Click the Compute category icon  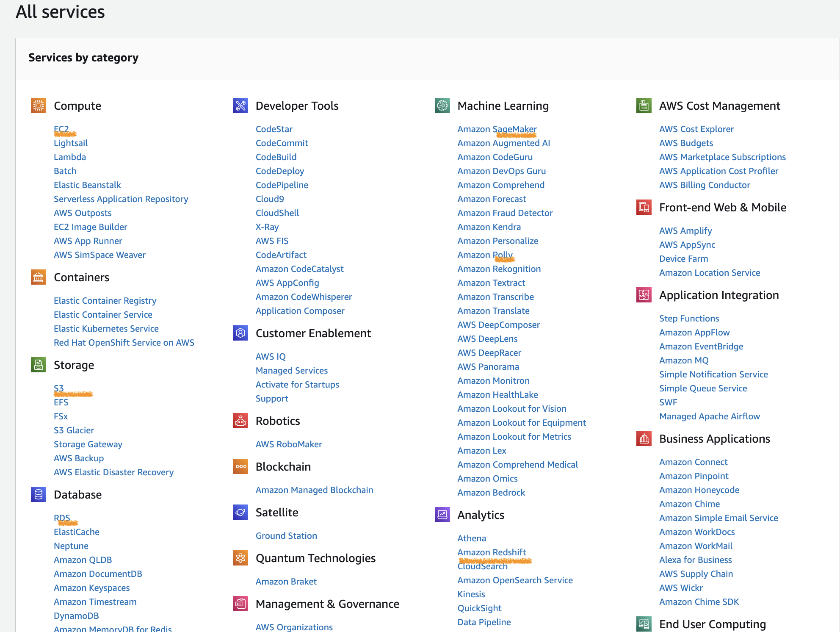point(38,105)
